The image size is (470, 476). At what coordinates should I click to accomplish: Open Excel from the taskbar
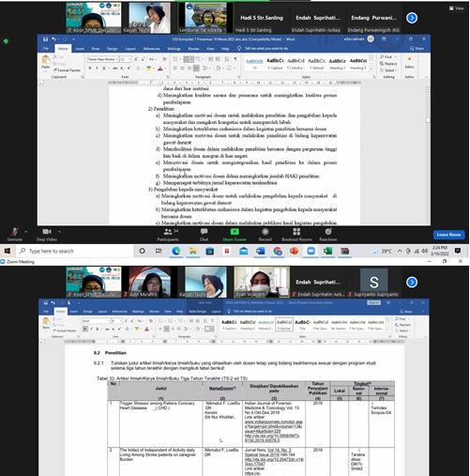pos(327,251)
